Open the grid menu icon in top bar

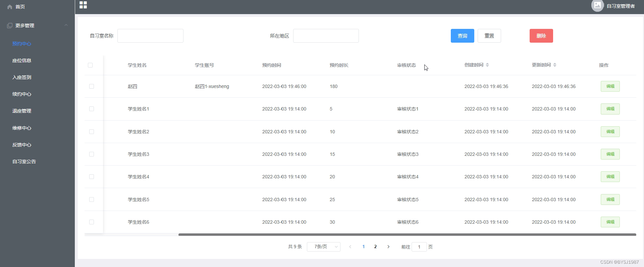pos(83,5)
